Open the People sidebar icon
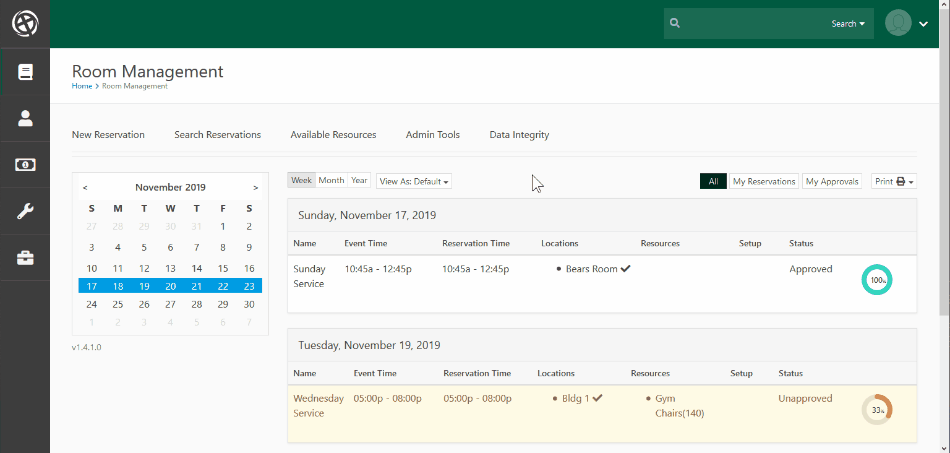Viewport: 950px width, 453px height. (x=25, y=118)
